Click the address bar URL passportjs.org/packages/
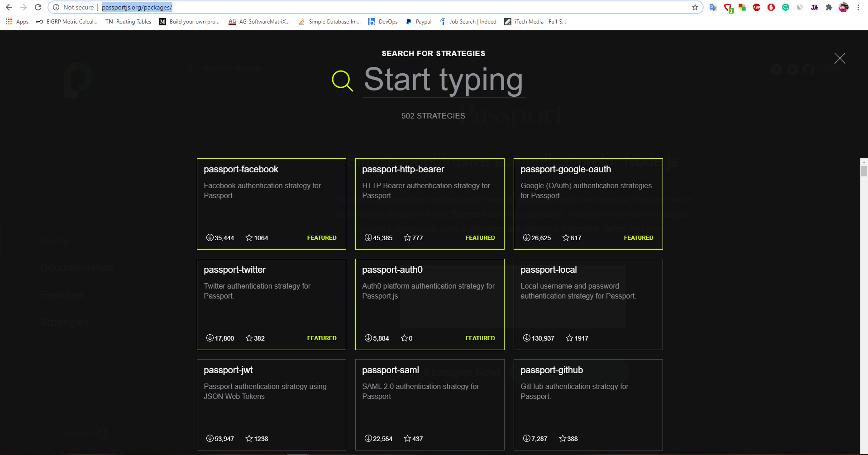Image resolution: width=868 pixels, height=455 pixels. [137, 7]
